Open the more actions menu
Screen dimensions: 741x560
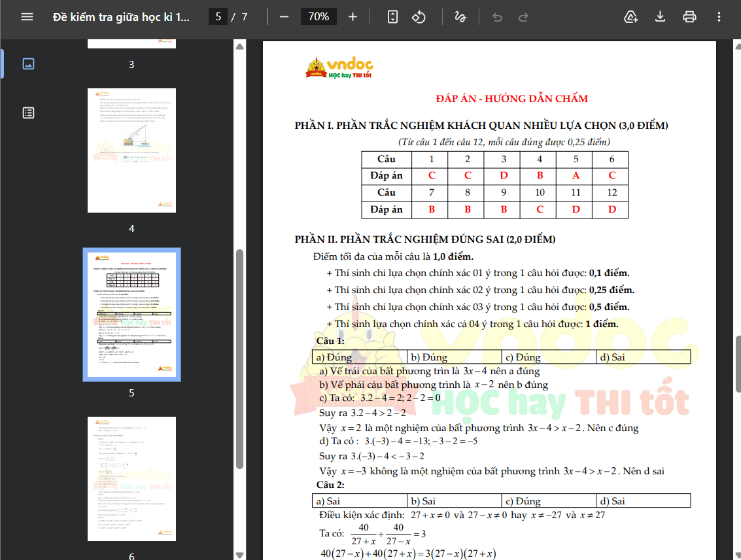tap(719, 17)
